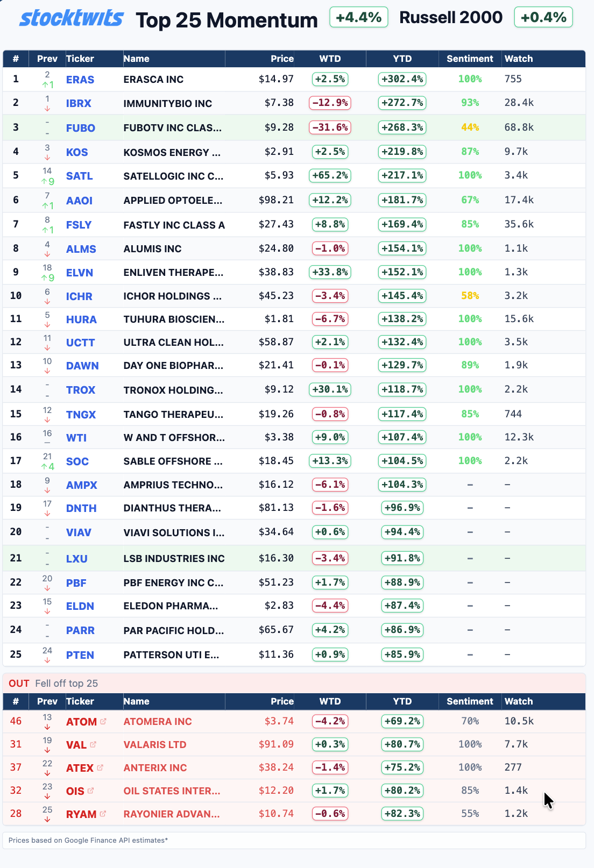
Task: Open the ERAS ticker link
Action: 80,80
